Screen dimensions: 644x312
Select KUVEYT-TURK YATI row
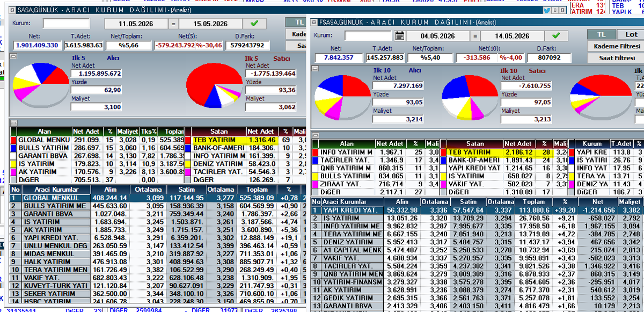(158, 286)
